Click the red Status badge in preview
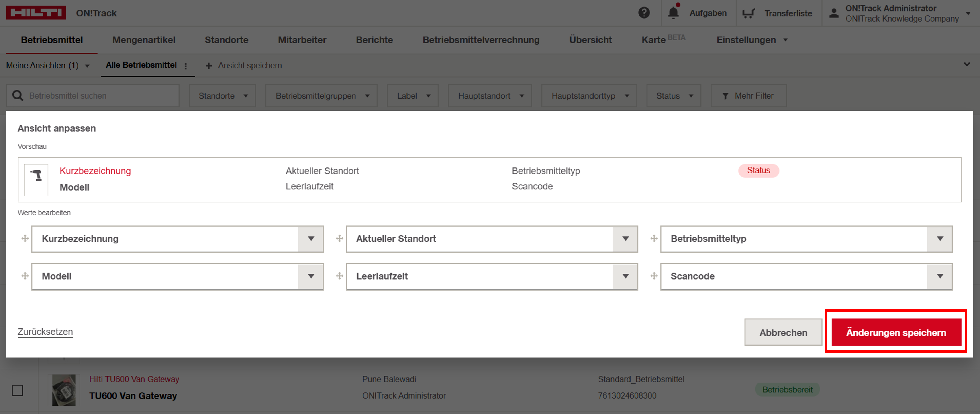 [758, 171]
